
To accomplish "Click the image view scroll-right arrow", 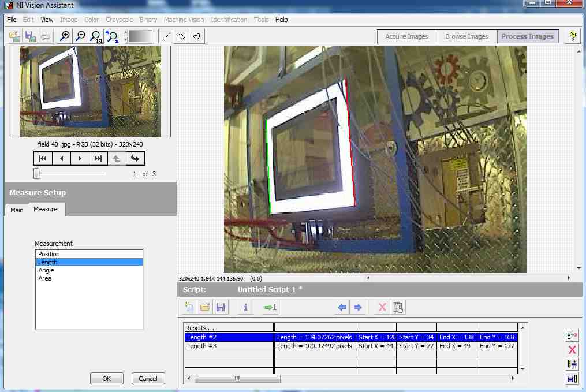I will (x=569, y=278).
